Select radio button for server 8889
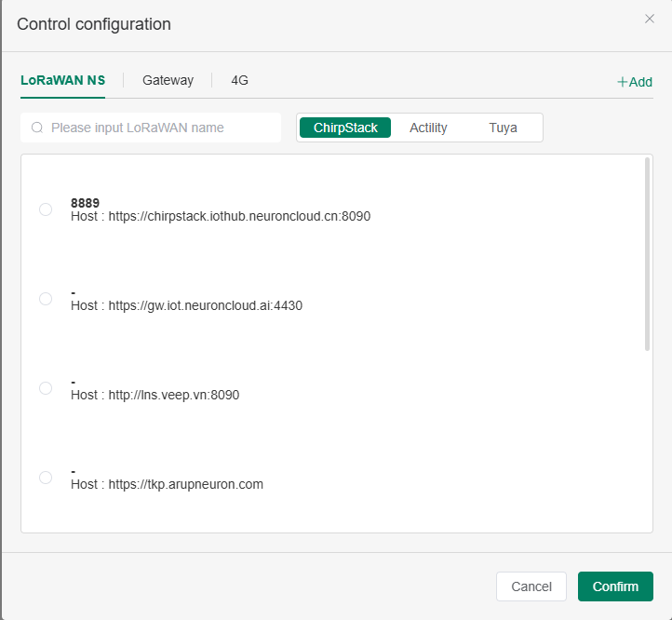Image resolution: width=672 pixels, height=620 pixels. coord(46,209)
